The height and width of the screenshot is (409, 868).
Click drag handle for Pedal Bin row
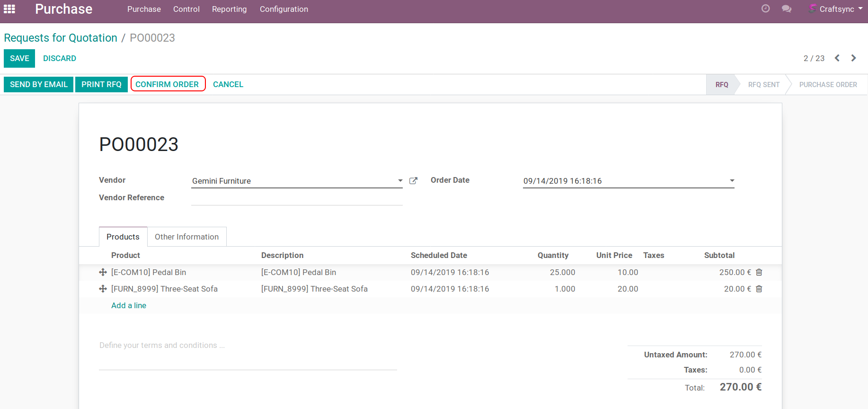pos(103,272)
